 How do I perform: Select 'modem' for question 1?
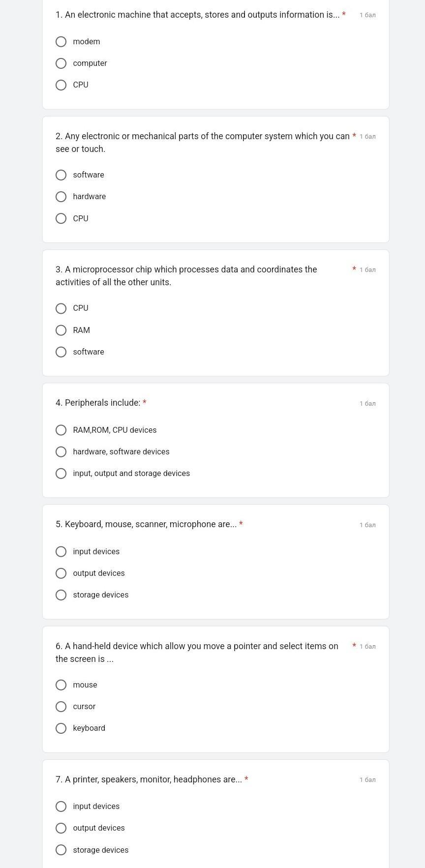pyautogui.click(x=61, y=42)
